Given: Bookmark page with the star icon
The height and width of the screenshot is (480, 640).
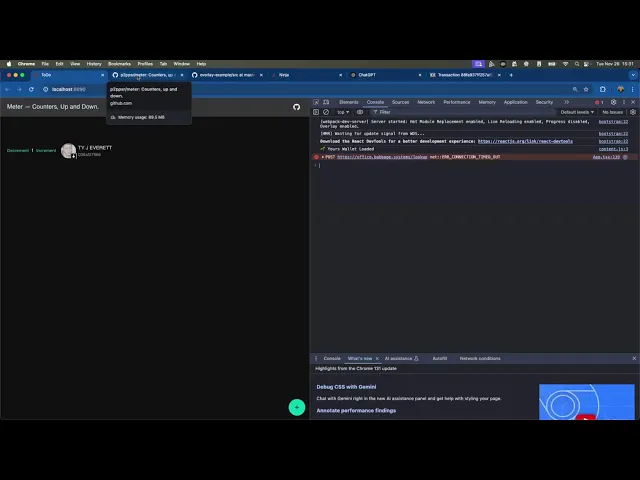Looking at the screenshot, I should pyautogui.click(x=586, y=89).
